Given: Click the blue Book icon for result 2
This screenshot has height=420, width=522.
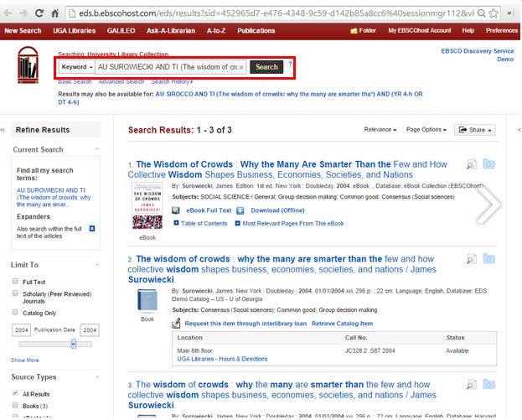Looking at the screenshot, I should pyautogui.click(x=147, y=300).
